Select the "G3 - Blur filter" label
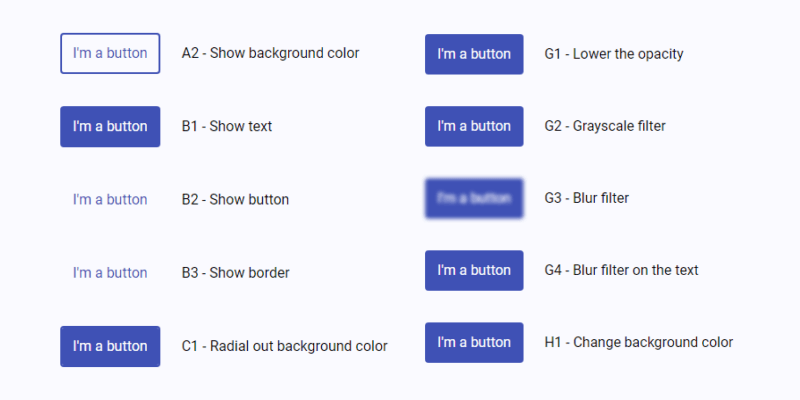Image resolution: width=800 pixels, height=400 pixels. 587,198
